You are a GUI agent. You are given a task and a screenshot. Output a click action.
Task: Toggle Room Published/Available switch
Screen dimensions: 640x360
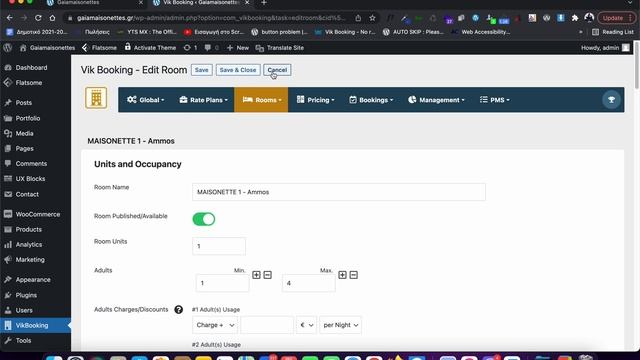pos(204,219)
